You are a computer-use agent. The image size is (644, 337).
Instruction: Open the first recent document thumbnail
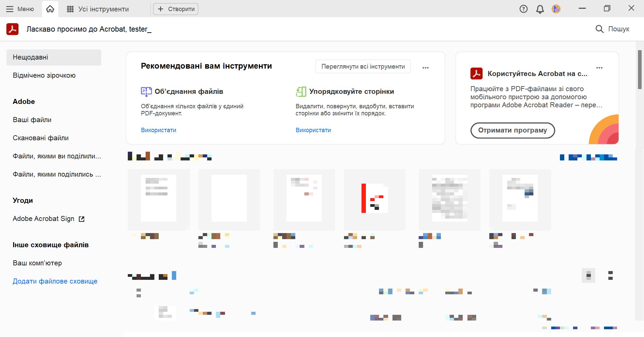[x=158, y=199]
